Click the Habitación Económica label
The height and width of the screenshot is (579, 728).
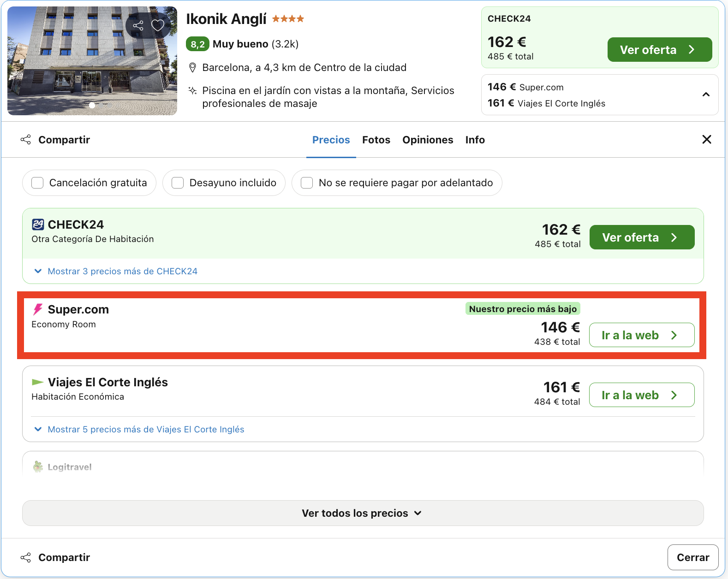point(78,396)
